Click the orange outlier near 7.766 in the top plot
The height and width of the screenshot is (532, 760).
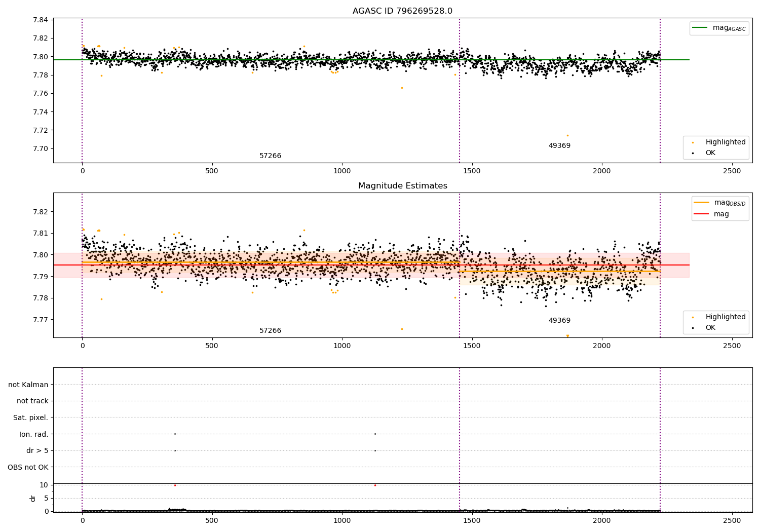tap(402, 88)
